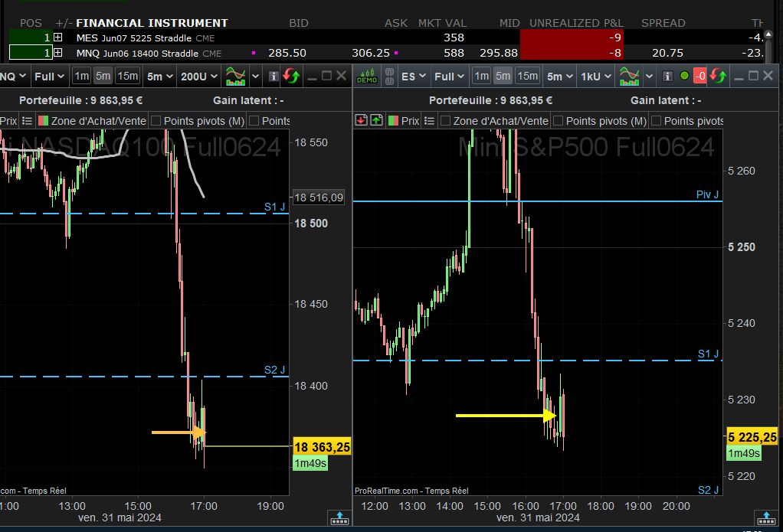Image resolution: width=783 pixels, height=532 pixels.
Task: Click the red -0 position badge
Action: tap(700, 76)
